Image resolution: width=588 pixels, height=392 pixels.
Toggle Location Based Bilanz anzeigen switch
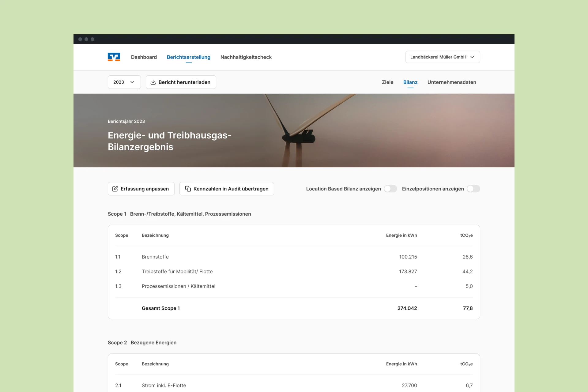coord(390,189)
